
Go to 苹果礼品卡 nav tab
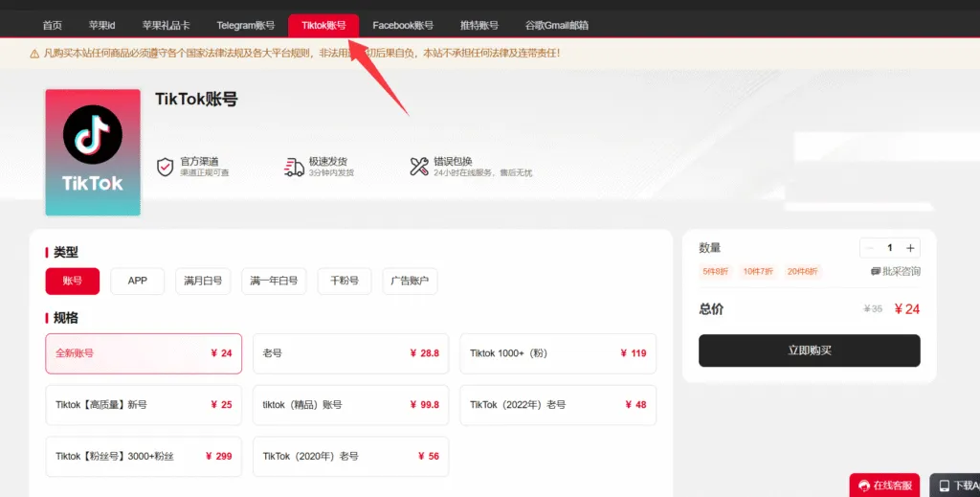coord(166,26)
